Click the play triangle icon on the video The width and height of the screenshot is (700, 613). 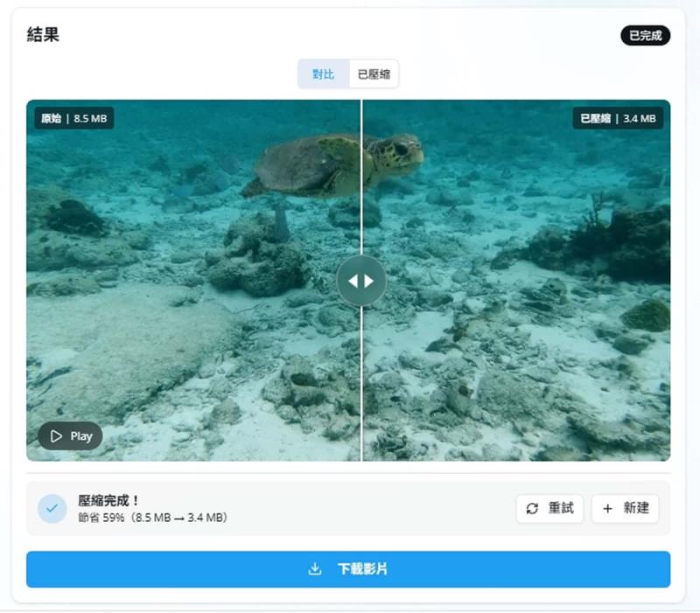57,435
